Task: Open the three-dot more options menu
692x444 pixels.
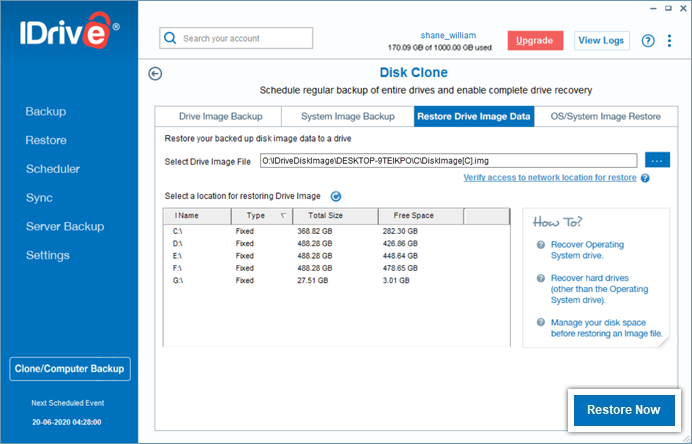Action: click(x=669, y=41)
